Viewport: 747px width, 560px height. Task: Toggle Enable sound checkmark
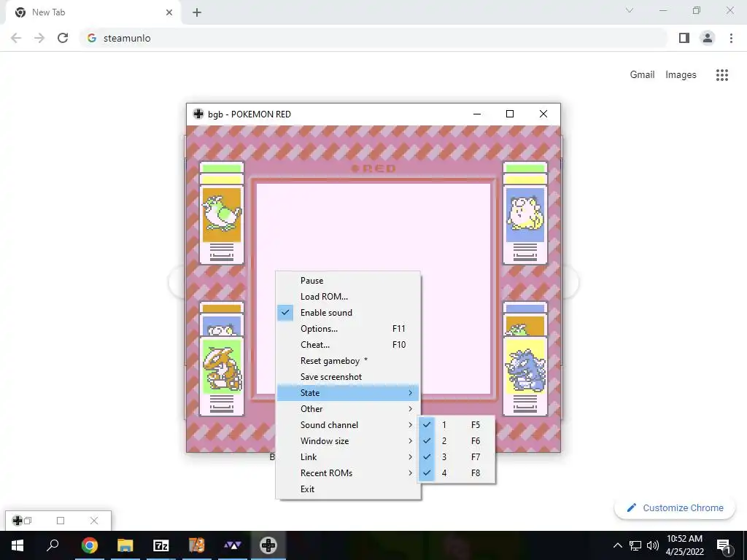pos(285,313)
